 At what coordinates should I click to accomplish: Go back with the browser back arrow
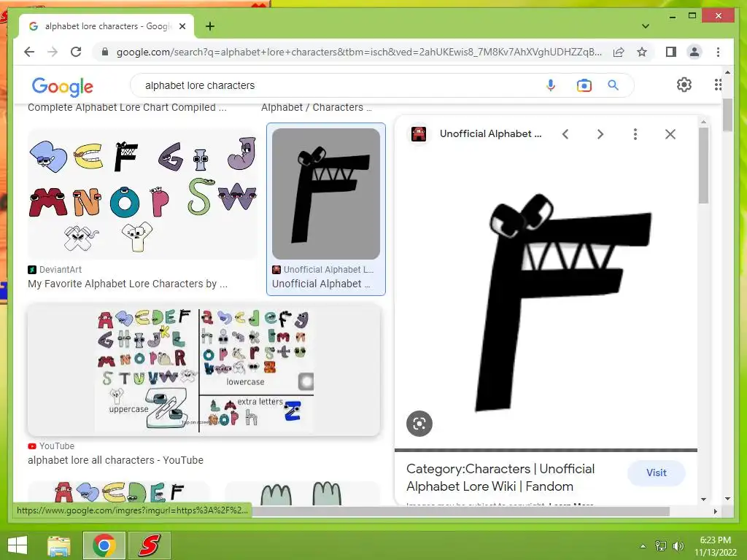tap(29, 52)
